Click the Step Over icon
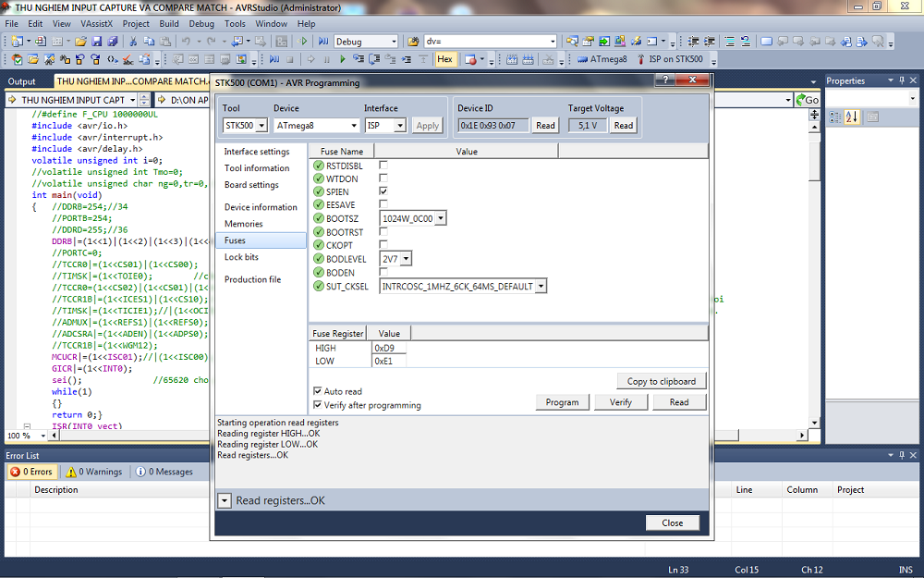The height and width of the screenshot is (578, 924). coord(374,59)
